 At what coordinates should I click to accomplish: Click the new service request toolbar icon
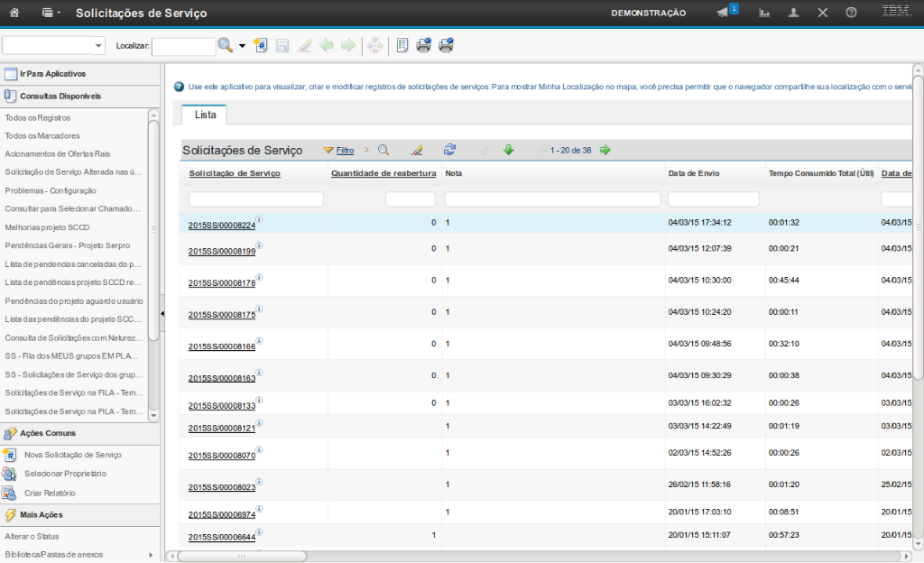(262, 45)
